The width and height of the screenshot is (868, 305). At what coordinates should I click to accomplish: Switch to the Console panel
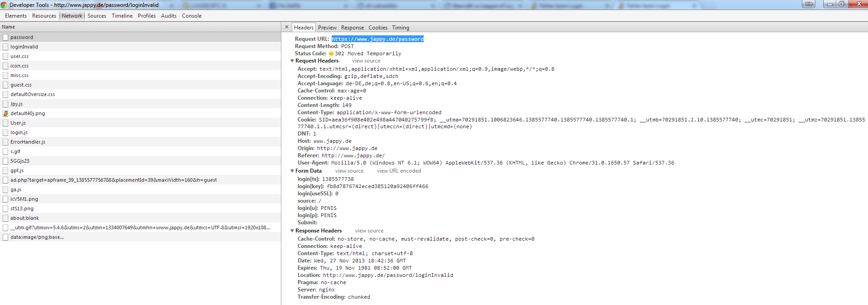(191, 16)
